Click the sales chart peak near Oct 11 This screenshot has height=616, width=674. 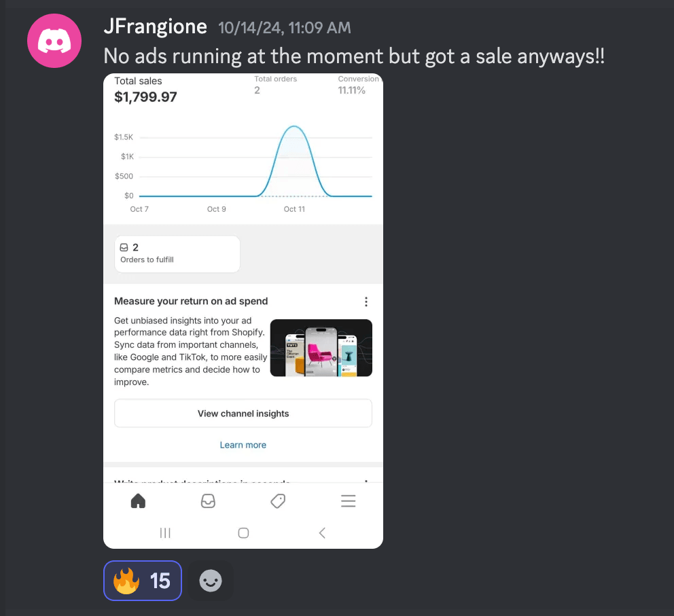pos(294,127)
